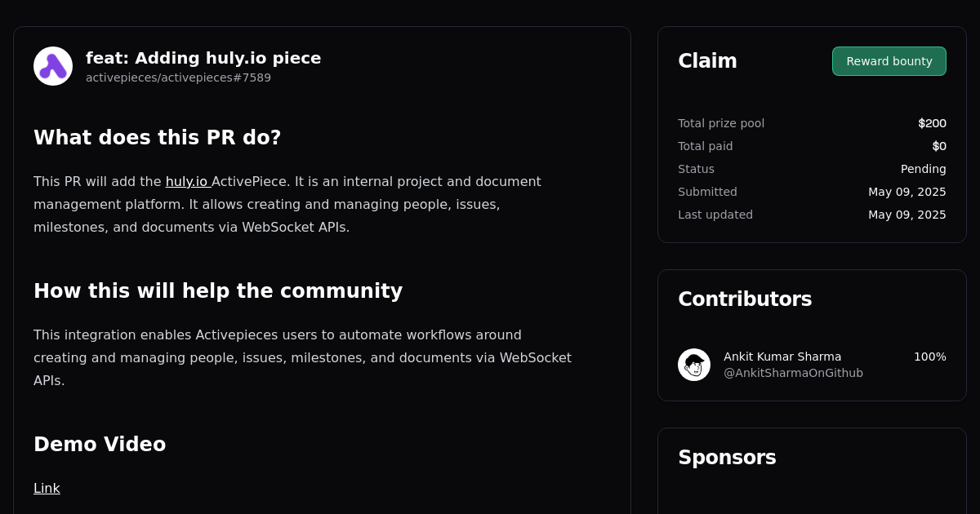Open the activepieces/activepieces#7589 repository reference

pos(178,78)
